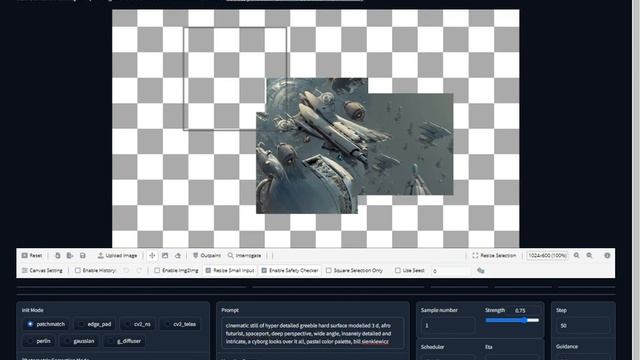
Task: Click the Scheduler label
Action: (432, 347)
